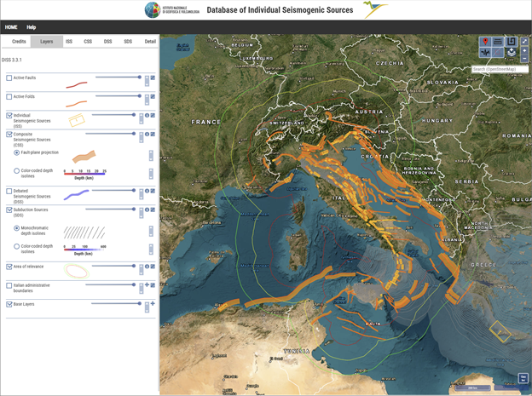The width and height of the screenshot is (532, 396).
Task: Zoom in on the map
Action: 525,51
